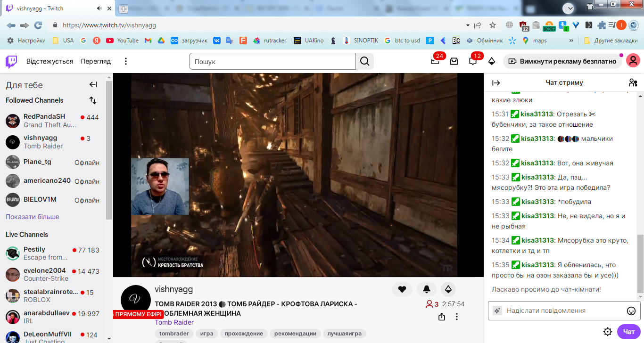Open the download manager extension icon
Viewport: 644px width, 343px height.
(562, 25)
